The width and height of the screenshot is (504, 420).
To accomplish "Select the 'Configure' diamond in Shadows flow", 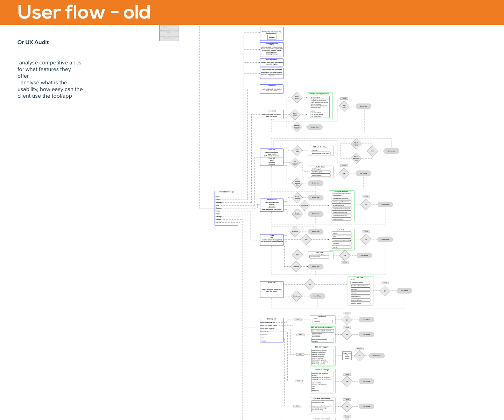I will click(304, 205).
